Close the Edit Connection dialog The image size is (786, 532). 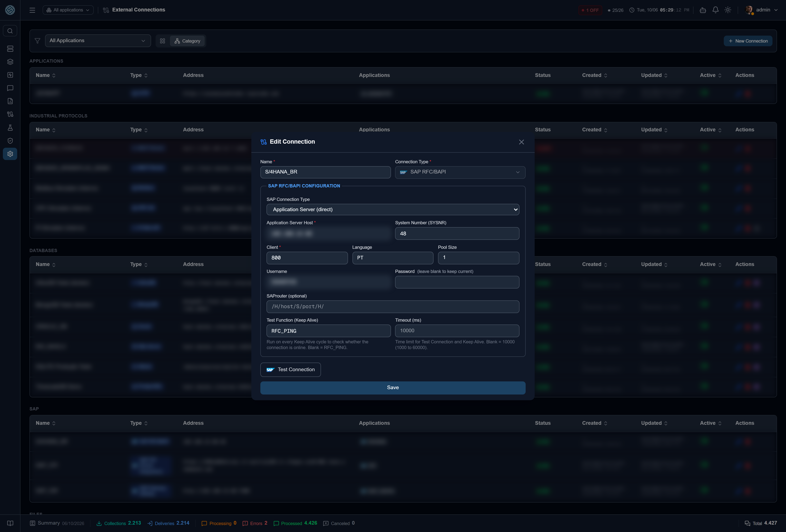point(521,142)
